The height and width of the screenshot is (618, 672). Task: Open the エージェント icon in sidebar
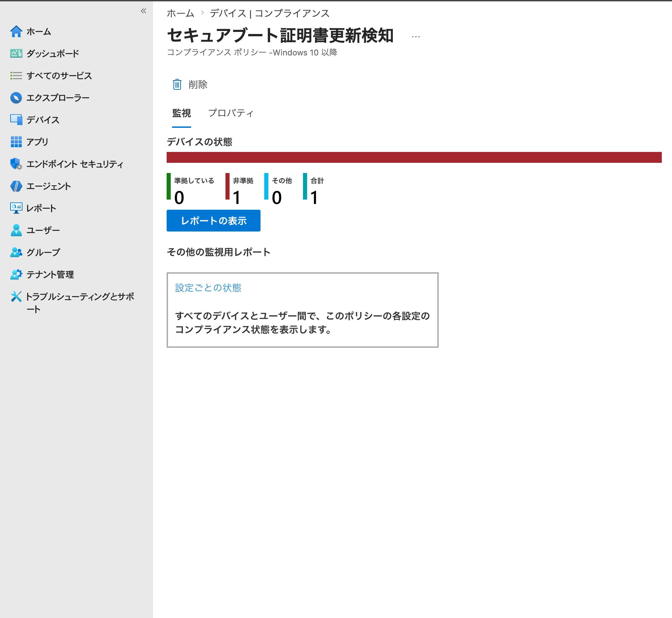tap(16, 186)
